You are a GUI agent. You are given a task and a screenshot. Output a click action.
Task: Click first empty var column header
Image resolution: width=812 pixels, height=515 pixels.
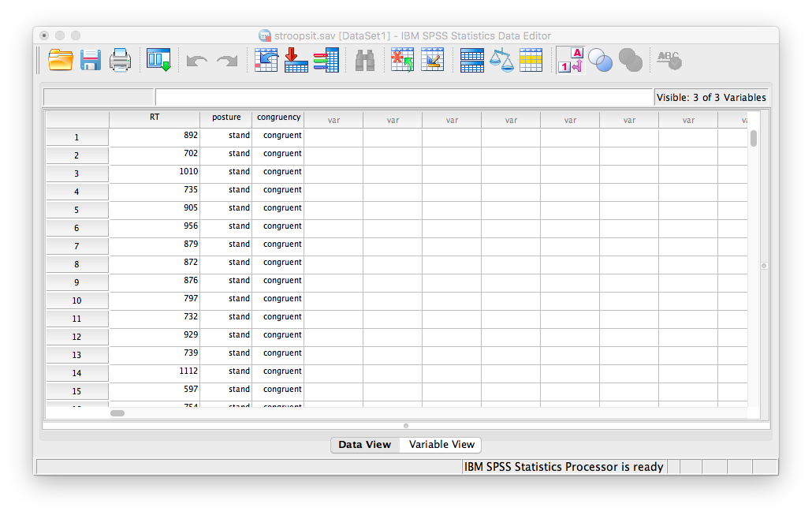click(x=333, y=120)
